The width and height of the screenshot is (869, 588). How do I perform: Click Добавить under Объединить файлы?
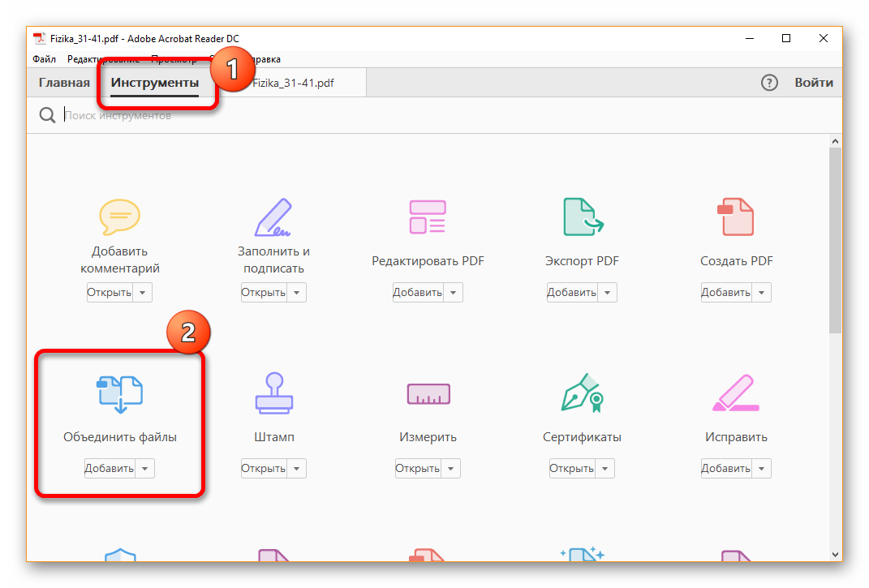tap(110, 469)
